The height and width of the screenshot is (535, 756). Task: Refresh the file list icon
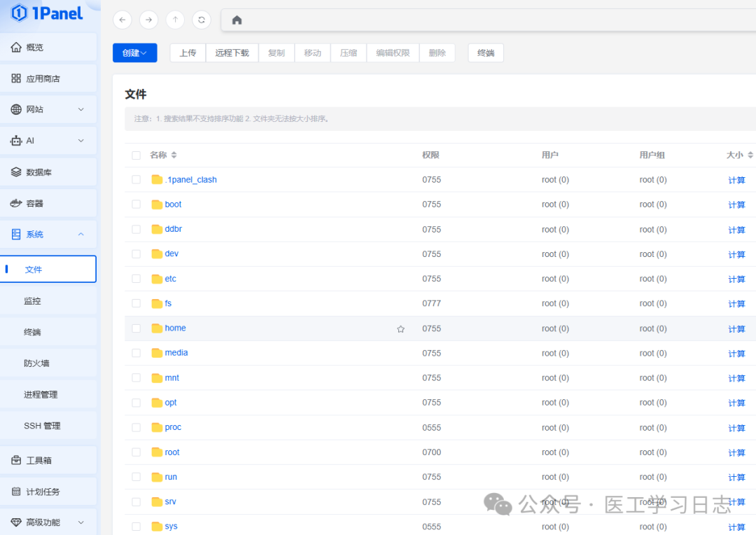point(202,20)
